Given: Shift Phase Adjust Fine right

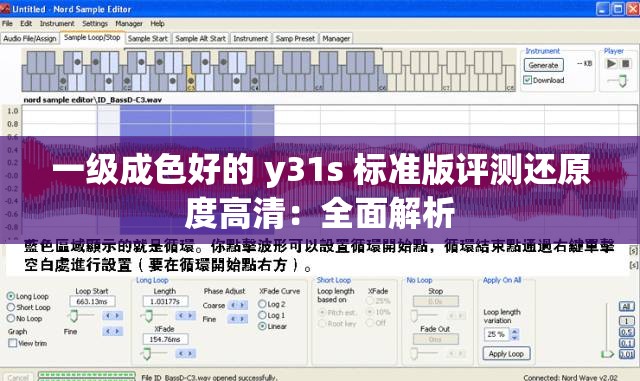Looking at the screenshot, I should (x=242, y=319).
